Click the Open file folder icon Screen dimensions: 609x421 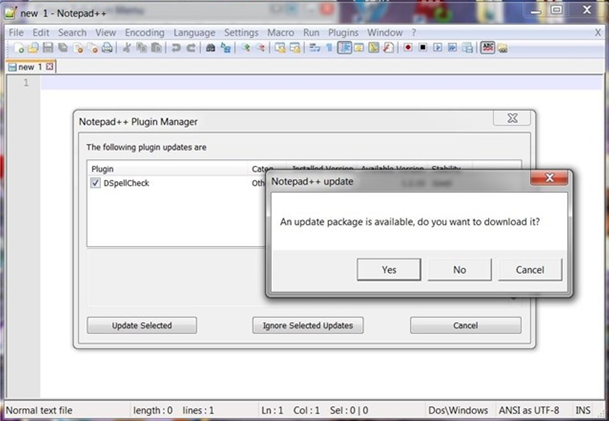33,48
